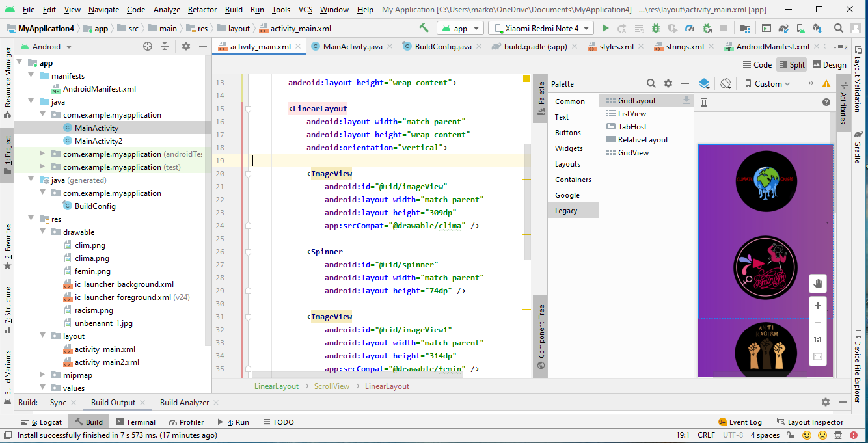
Task: Open the Custom device preview dropdown
Action: click(x=768, y=84)
